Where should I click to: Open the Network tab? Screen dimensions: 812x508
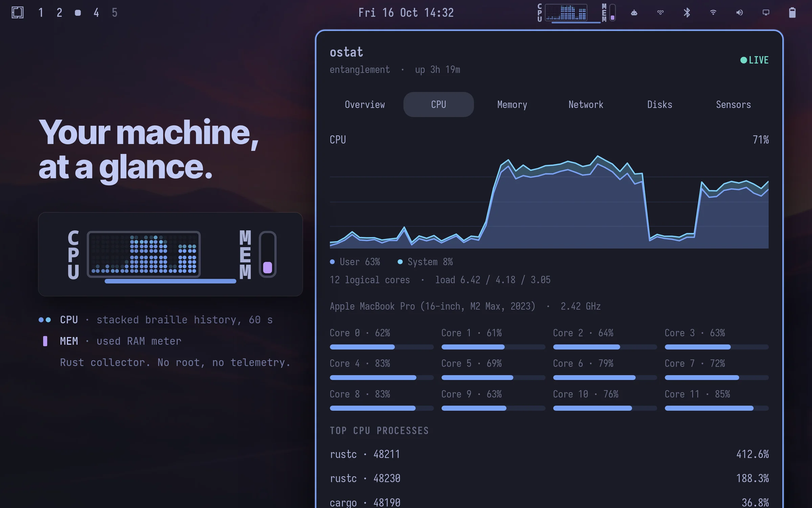click(x=586, y=105)
